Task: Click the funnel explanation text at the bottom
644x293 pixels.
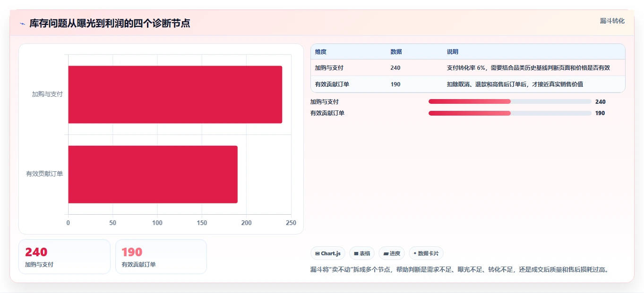Action: point(460,269)
